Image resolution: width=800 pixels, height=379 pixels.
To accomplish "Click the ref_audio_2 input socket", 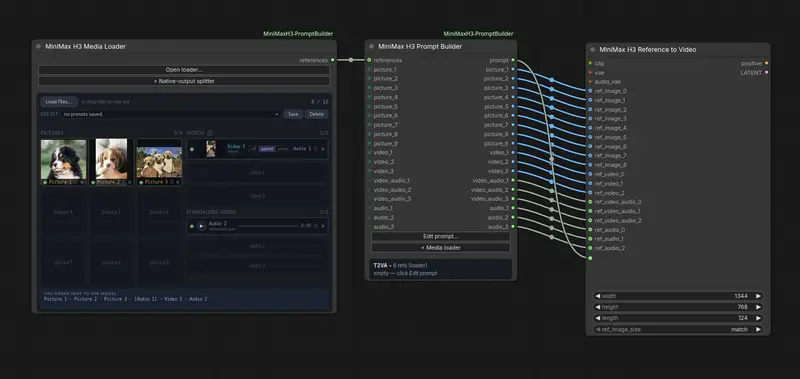I will [x=590, y=248].
